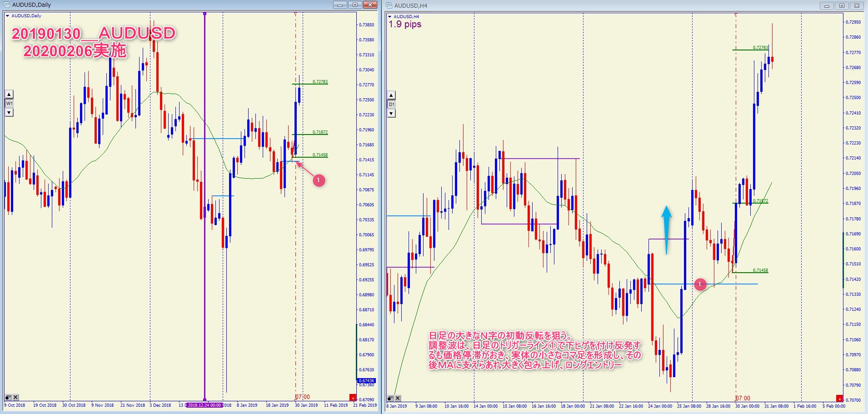Click the chart icon in AUDUSD,Daily title bar
868x414 pixels.
(x=7, y=5)
